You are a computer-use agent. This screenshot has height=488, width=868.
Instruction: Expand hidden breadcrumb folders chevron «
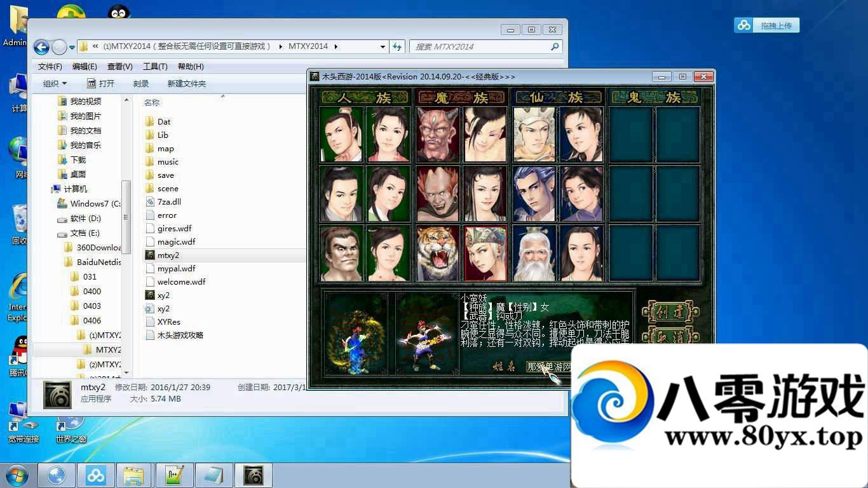(95, 46)
